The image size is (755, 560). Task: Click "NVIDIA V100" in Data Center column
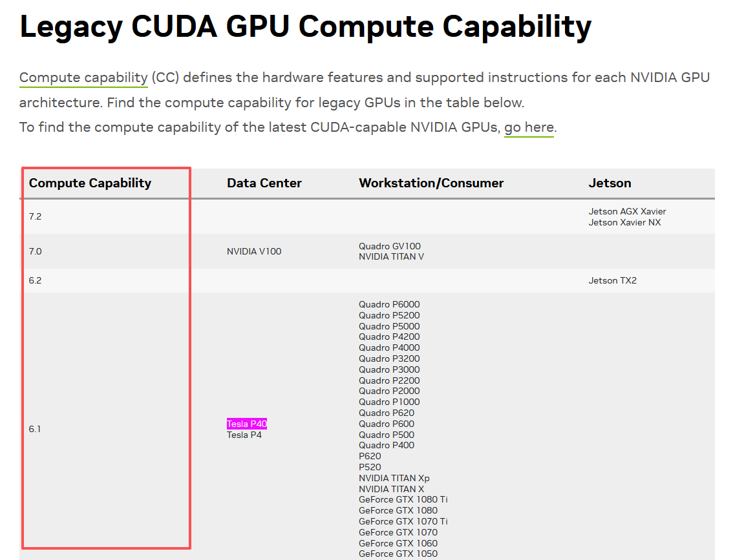click(254, 251)
